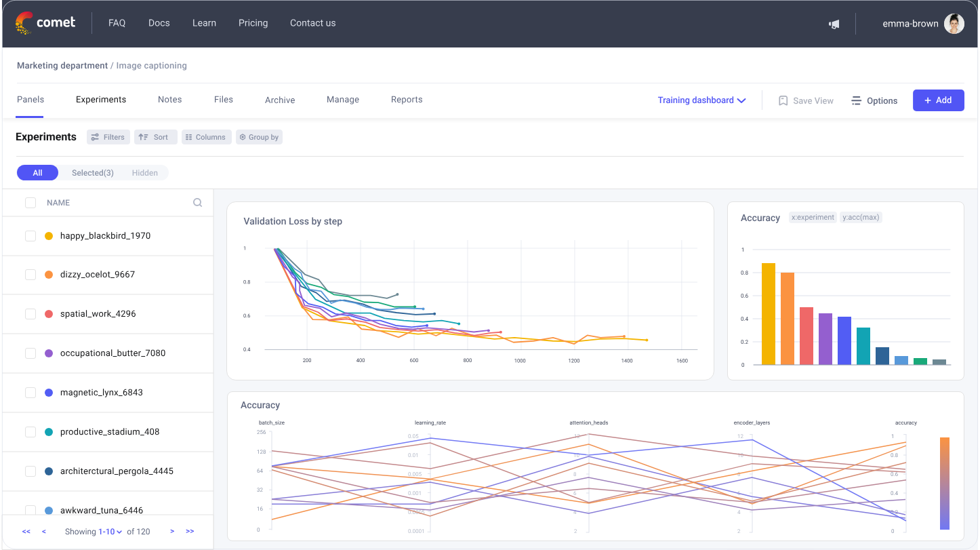Open Learn in the top navigation

click(x=204, y=23)
